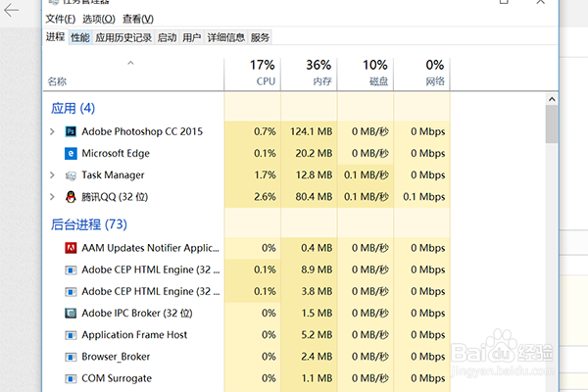This screenshot has width=588, height=392.
Task: Select the Adobe Photoshop CC 2015 name
Action: point(142,131)
